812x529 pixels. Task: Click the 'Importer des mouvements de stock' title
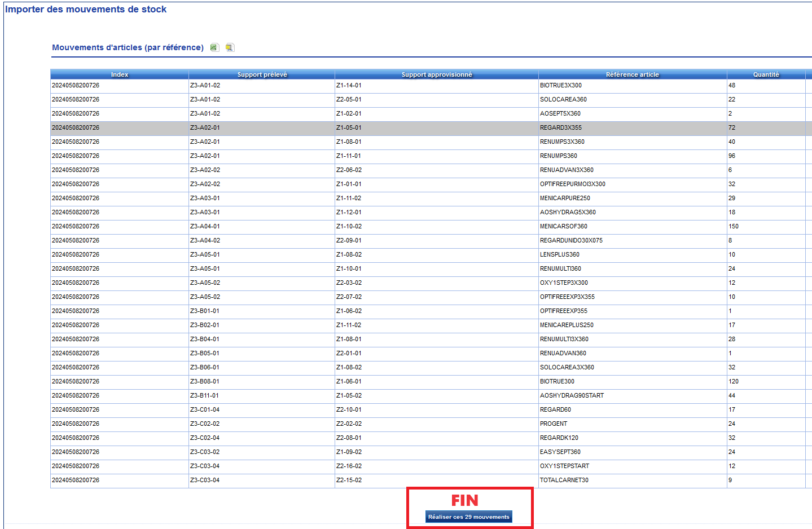coord(86,10)
